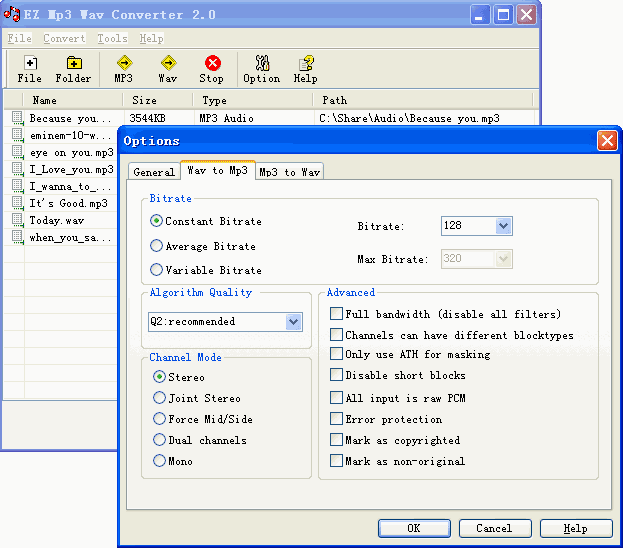Select Variable Bitrate radio button
This screenshot has height=548, width=623.
(157, 270)
